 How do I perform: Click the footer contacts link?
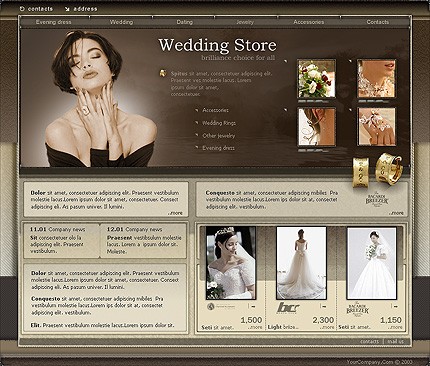(x=370, y=342)
